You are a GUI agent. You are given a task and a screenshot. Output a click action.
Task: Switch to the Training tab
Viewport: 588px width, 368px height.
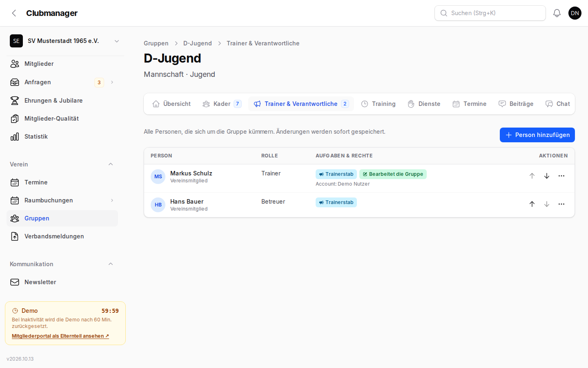tap(379, 104)
